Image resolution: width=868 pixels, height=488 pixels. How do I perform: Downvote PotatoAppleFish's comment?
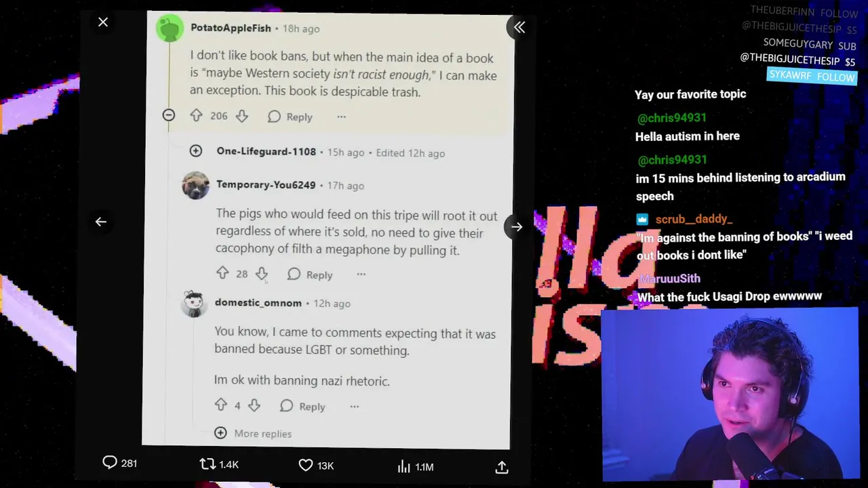[x=242, y=117]
